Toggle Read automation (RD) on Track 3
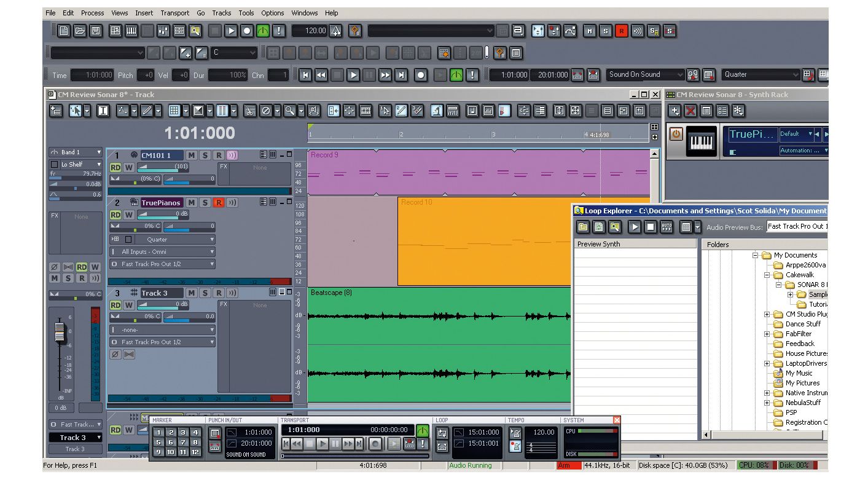The width and height of the screenshot is (868, 488). (115, 305)
